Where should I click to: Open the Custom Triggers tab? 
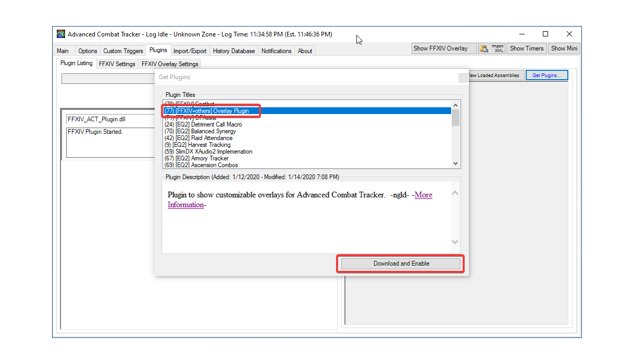pyautogui.click(x=123, y=51)
